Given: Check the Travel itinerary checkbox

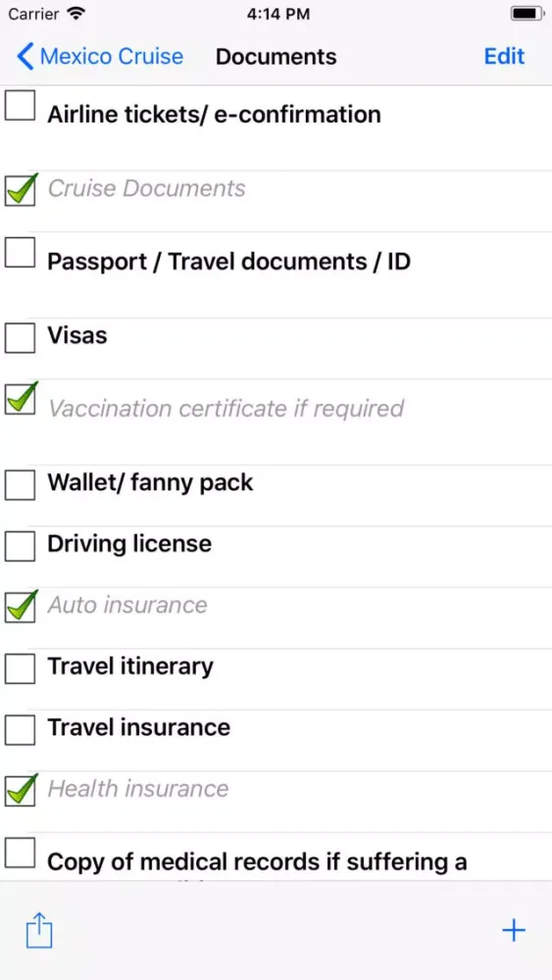Looking at the screenshot, I should click(20, 668).
